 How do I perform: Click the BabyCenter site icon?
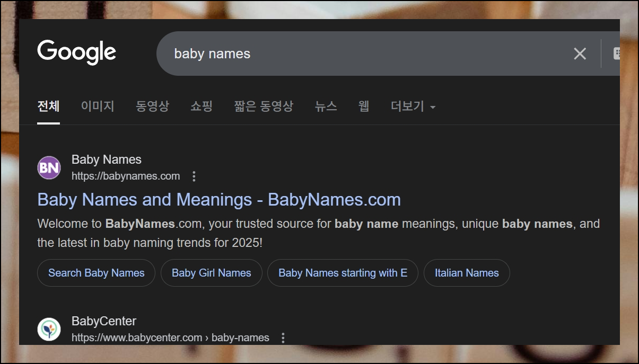tap(49, 329)
